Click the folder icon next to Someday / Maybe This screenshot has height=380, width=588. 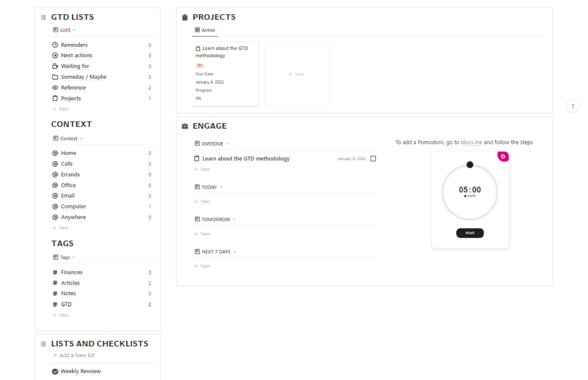click(x=55, y=77)
